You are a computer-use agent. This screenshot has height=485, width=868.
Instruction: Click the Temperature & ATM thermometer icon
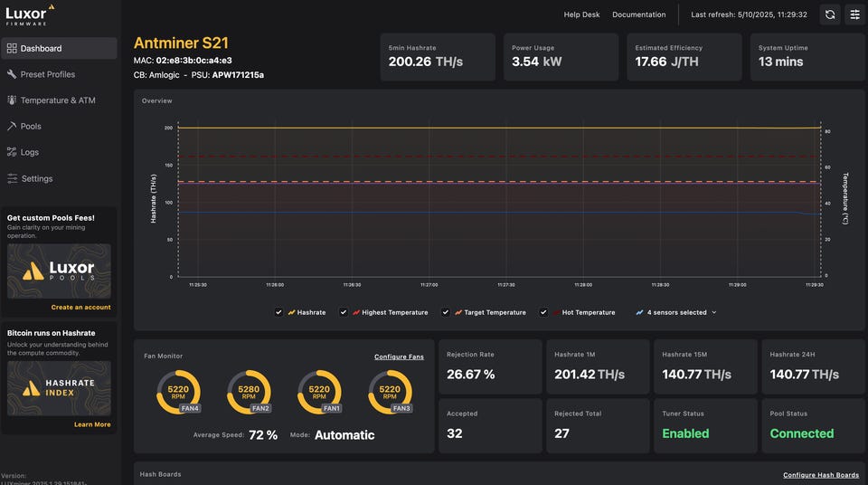point(12,100)
